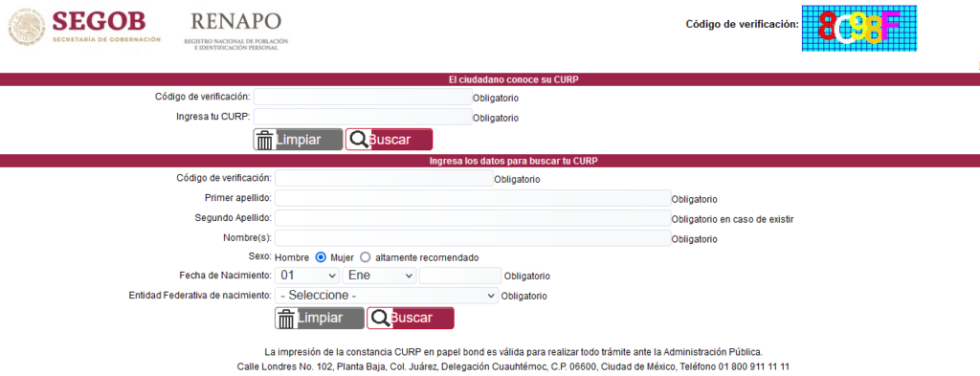Click "Obligatorio" next to the Entidad Federativa dropdown
The height and width of the screenshot is (376, 980).
(x=523, y=296)
